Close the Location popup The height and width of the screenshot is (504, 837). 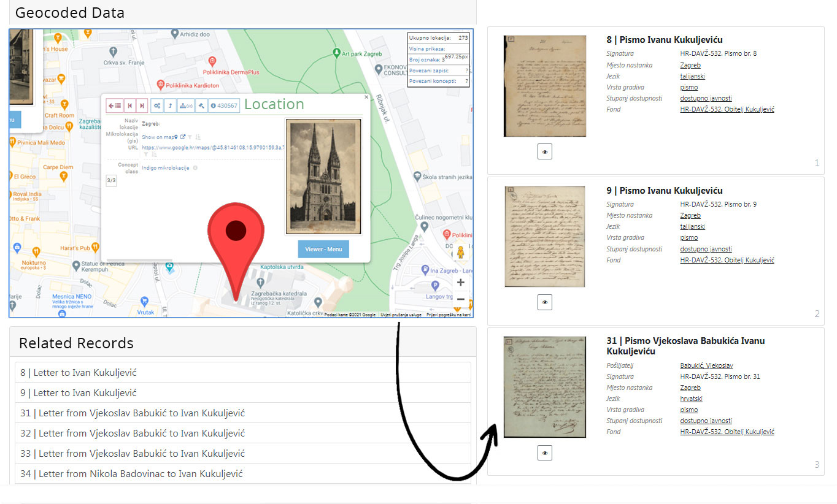coord(366,97)
